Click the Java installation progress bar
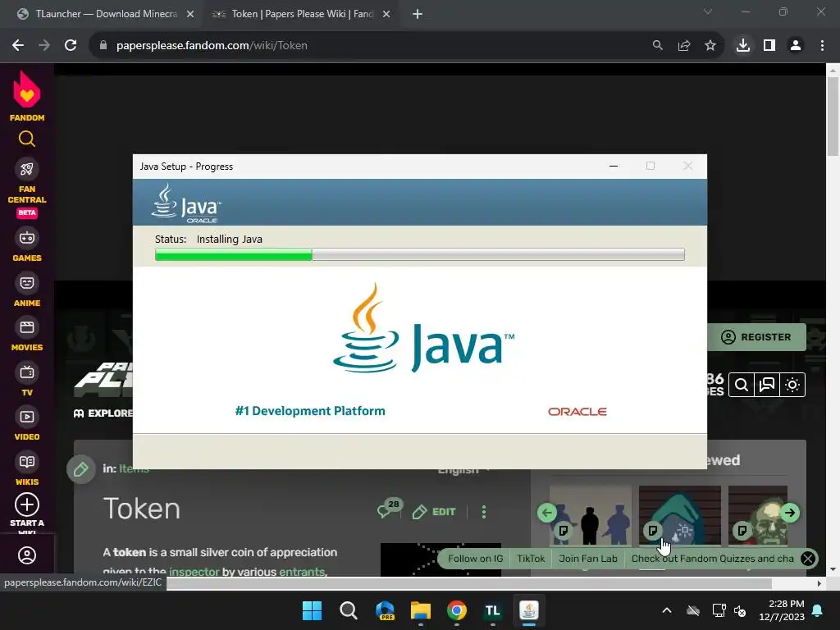Image resolution: width=840 pixels, height=630 pixels. (x=420, y=254)
